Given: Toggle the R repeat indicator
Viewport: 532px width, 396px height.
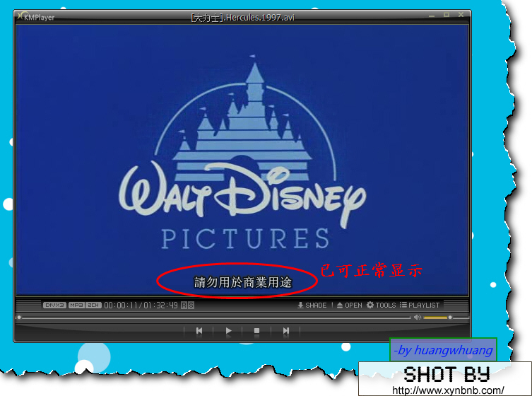Looking at the screenshot, I should click(184, 305).
